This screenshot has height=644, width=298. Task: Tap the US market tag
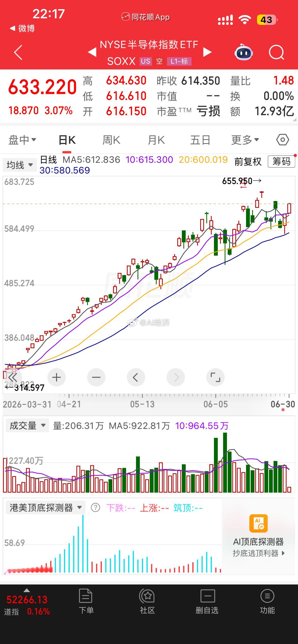click(146, 61)
